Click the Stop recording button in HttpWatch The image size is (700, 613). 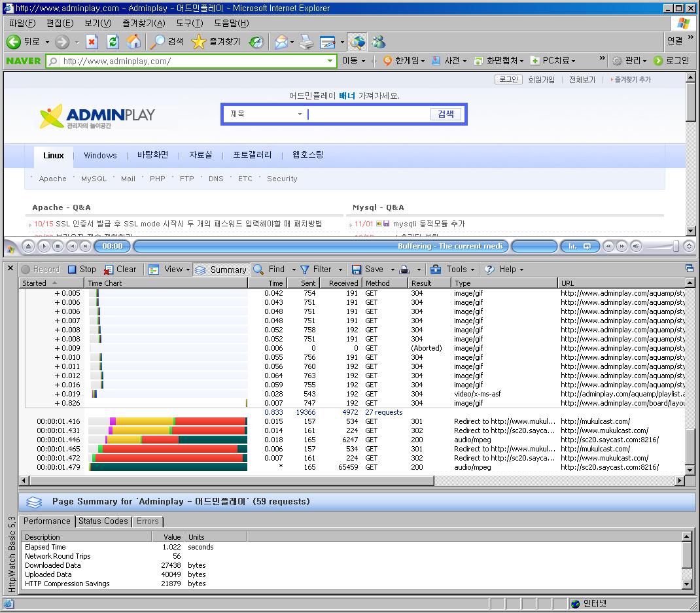[x=81, y=270]
